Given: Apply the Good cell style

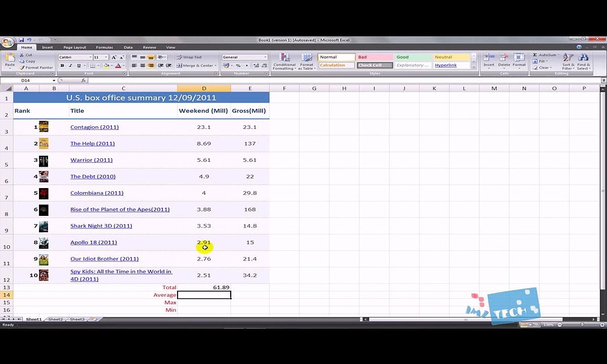Looking at the screenshot, I should point(412,57).
